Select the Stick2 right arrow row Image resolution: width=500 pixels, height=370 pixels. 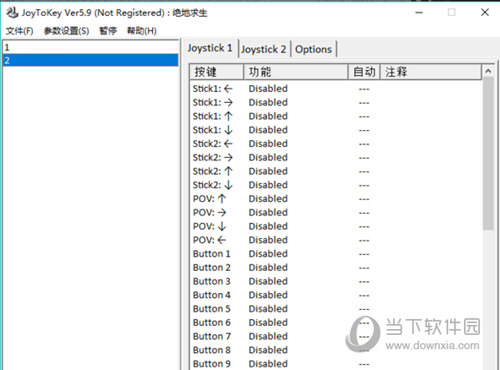click(x=336, y=157)
